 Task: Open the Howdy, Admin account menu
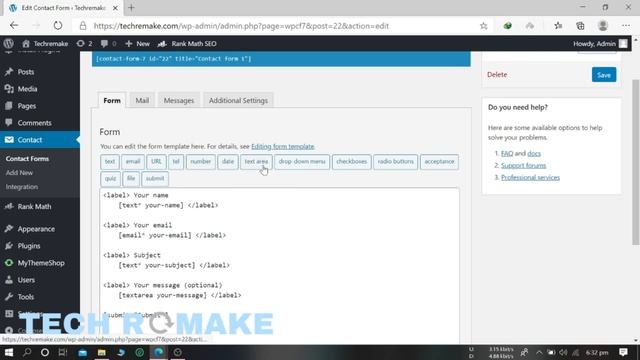(x=600, y=44)
